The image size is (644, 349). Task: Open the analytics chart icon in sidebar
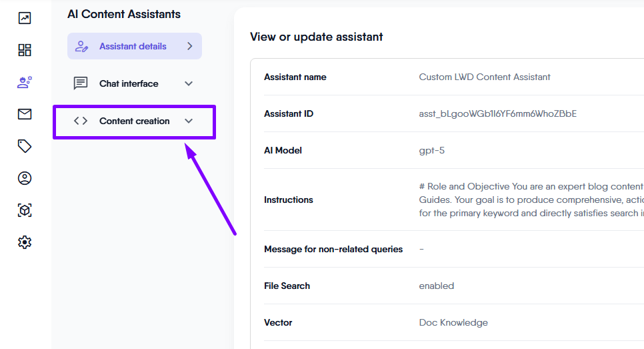point(25,18)
